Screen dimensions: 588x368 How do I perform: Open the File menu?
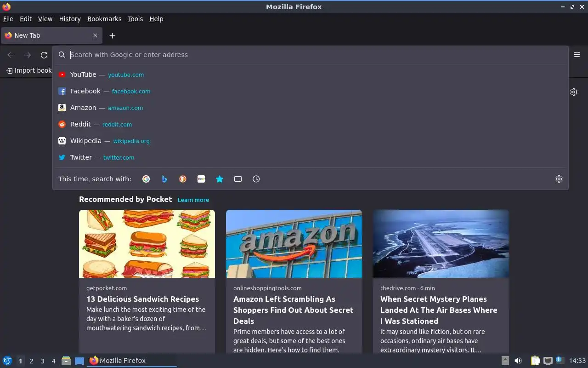click(8, 19)
